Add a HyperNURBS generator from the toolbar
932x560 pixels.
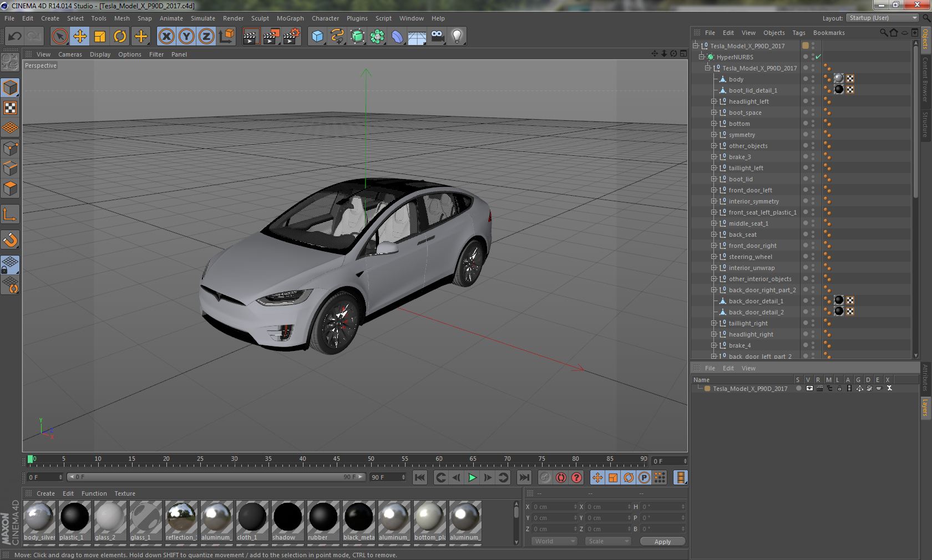point(357,37)
